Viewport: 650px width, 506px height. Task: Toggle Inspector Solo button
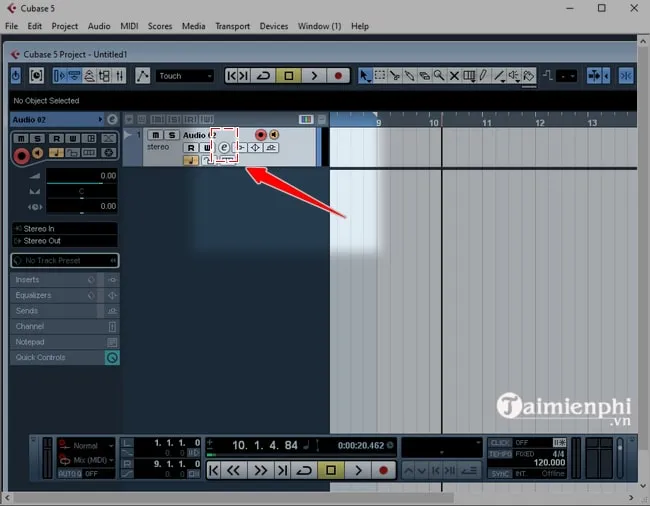37,138
